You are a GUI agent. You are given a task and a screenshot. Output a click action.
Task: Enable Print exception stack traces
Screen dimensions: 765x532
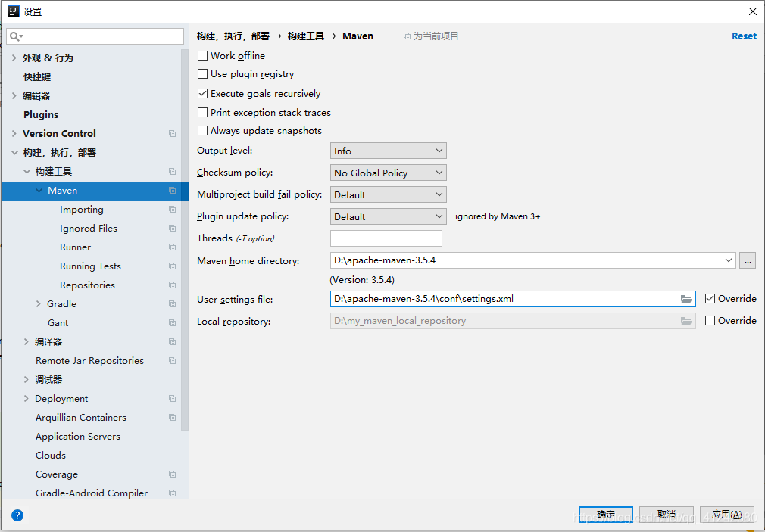[x=202, y=113]
